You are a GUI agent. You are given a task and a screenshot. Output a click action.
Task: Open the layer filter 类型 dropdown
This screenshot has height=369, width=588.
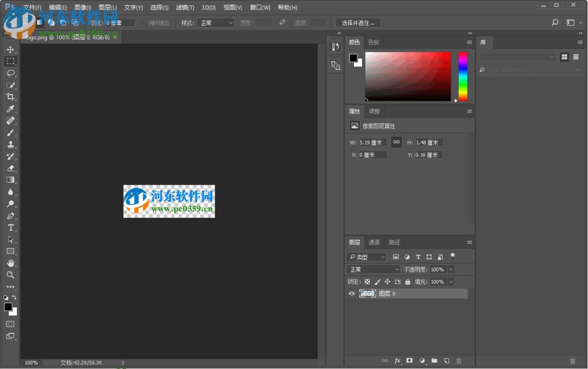(366, 257)
